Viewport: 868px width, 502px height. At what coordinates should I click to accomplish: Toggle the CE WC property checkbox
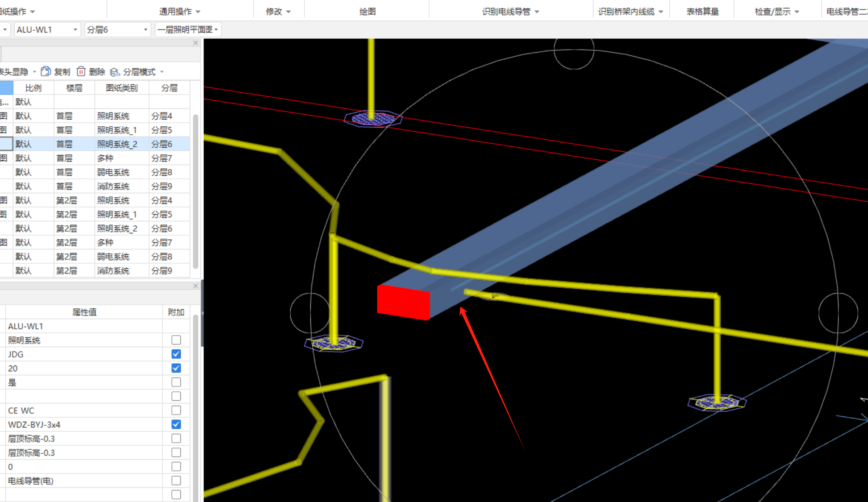click(176, 410)
